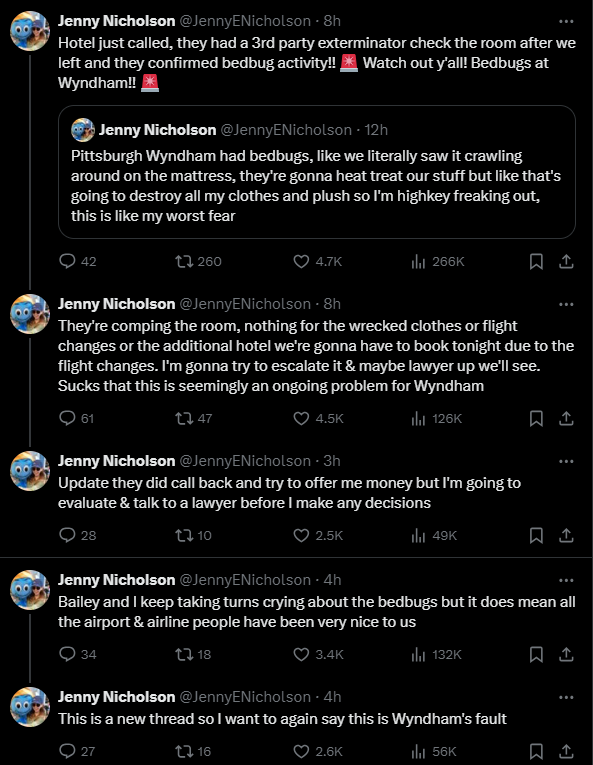Viewport: 593px width, 765px height.
Task: Share the 'Bailey and I' tweet
Action: point(566,655)
